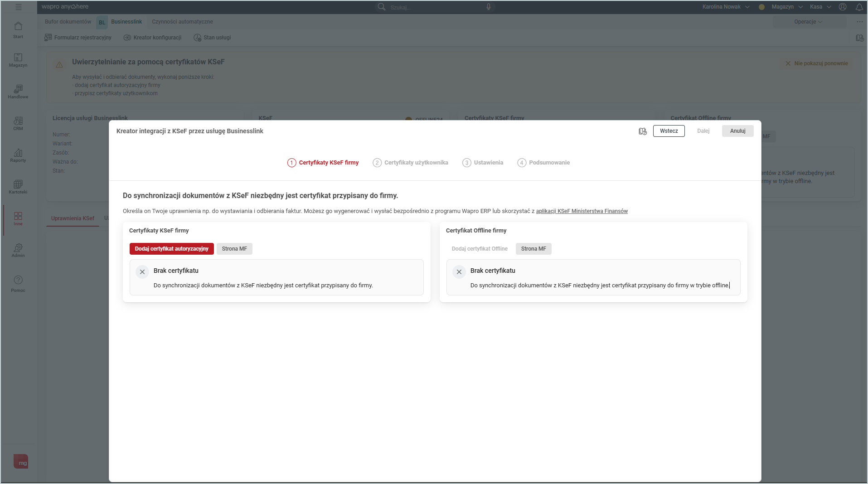Open Inne module in sidebar
This screenshot has width=868, height=484.
(x=18, y=219)
